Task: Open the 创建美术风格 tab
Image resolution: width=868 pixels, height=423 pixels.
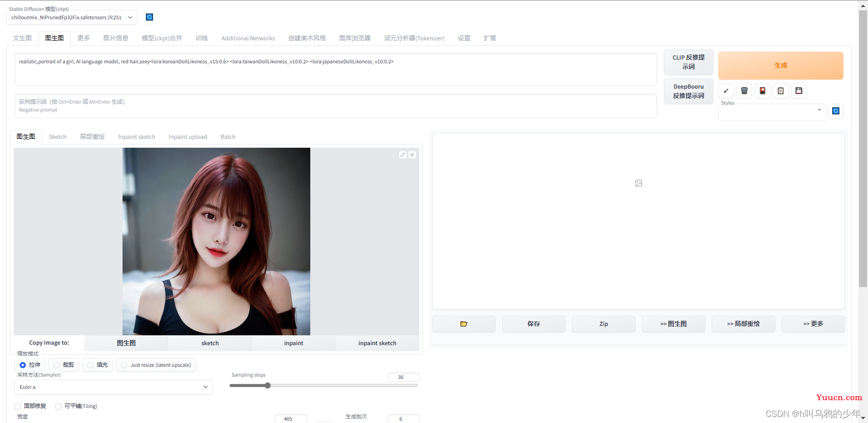Action: coord(307,38)
